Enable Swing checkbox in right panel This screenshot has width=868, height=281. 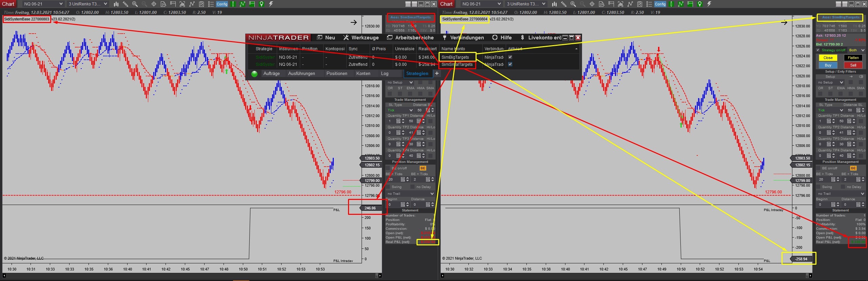coord(818,187)
